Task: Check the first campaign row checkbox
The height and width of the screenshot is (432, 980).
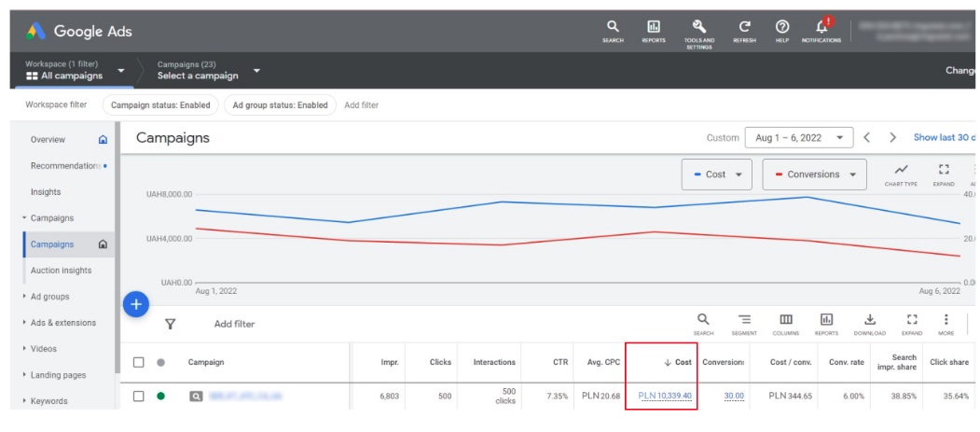Action: 139,396
